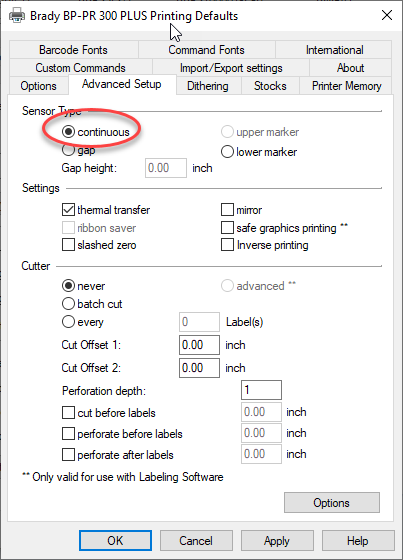Image resolution: width=403 pixels, height=560 pixels.
Task: Select the advanced cutter option
Action: 259,286
